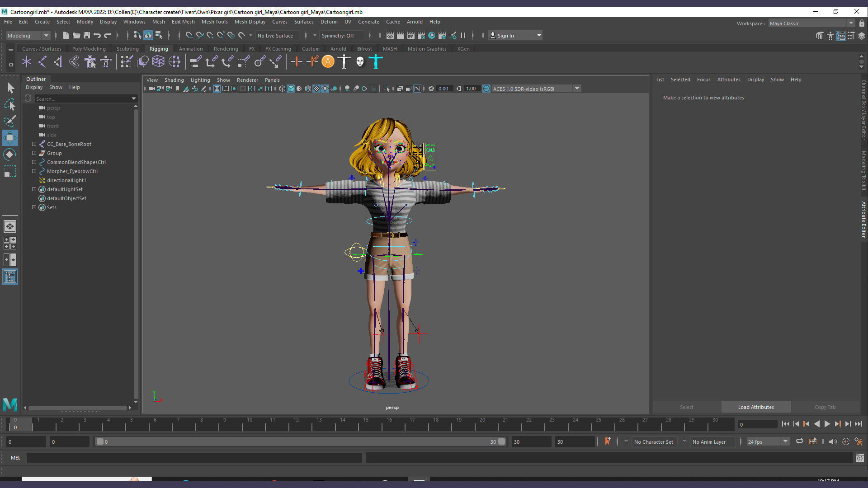Toggle viewport grid display button
868x488 pixels.
(217, 89)
